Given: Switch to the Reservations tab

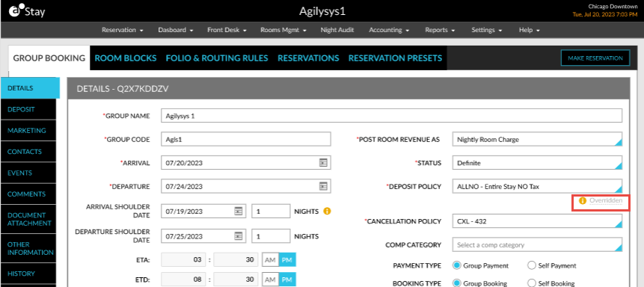Looking at the screenshot, I should coord(308,58).
